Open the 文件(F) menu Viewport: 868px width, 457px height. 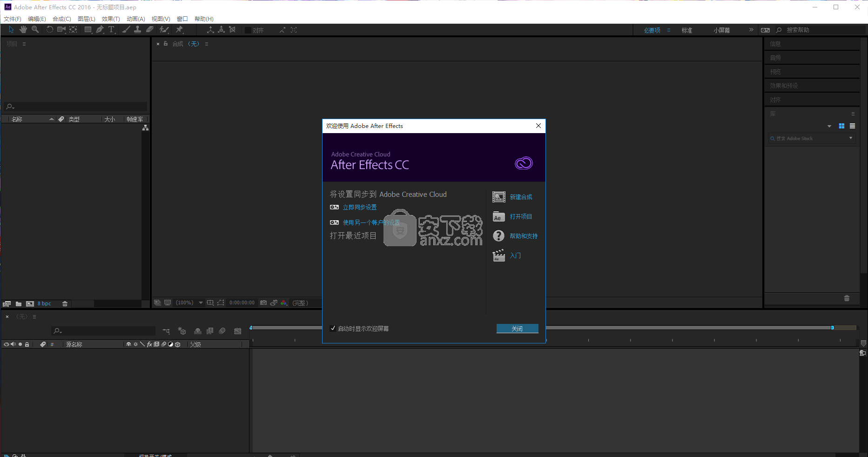13,19
